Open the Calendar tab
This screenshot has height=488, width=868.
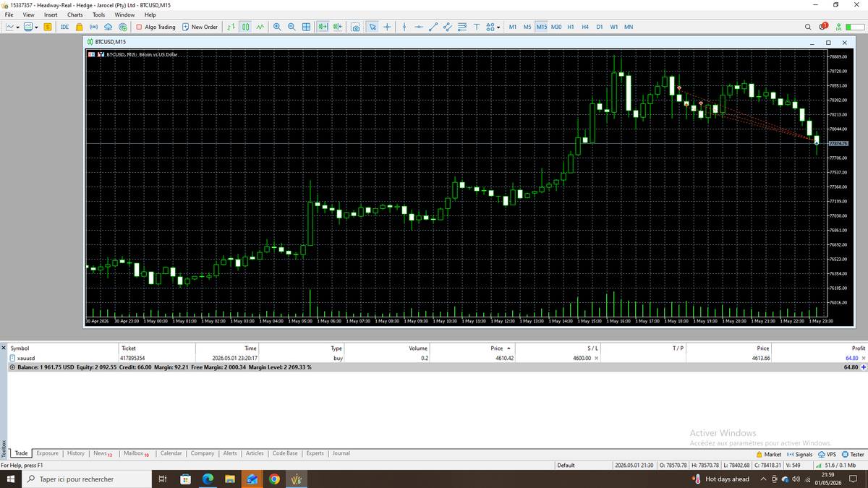(x=171, y=453)
